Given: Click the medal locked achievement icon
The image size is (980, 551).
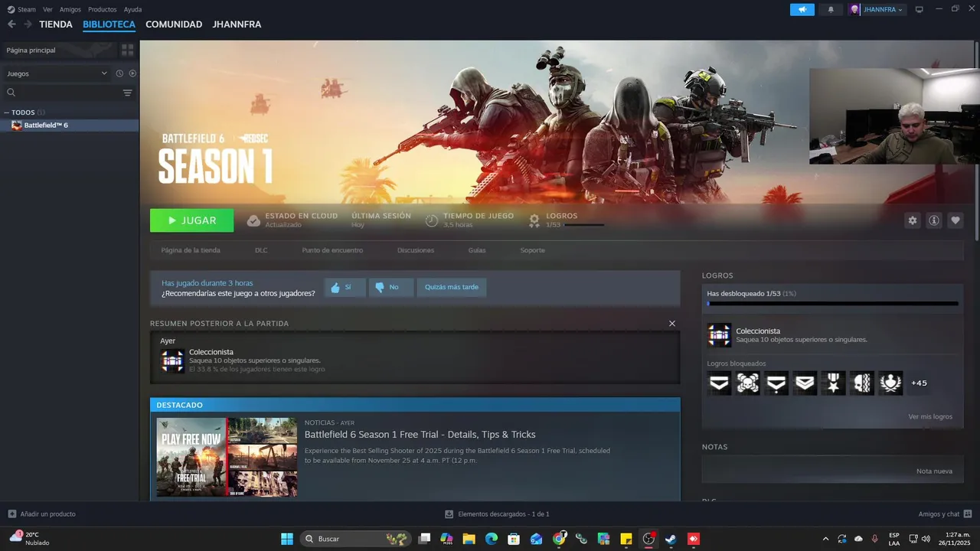Looking at the screenshot, I should pos(833,383).
